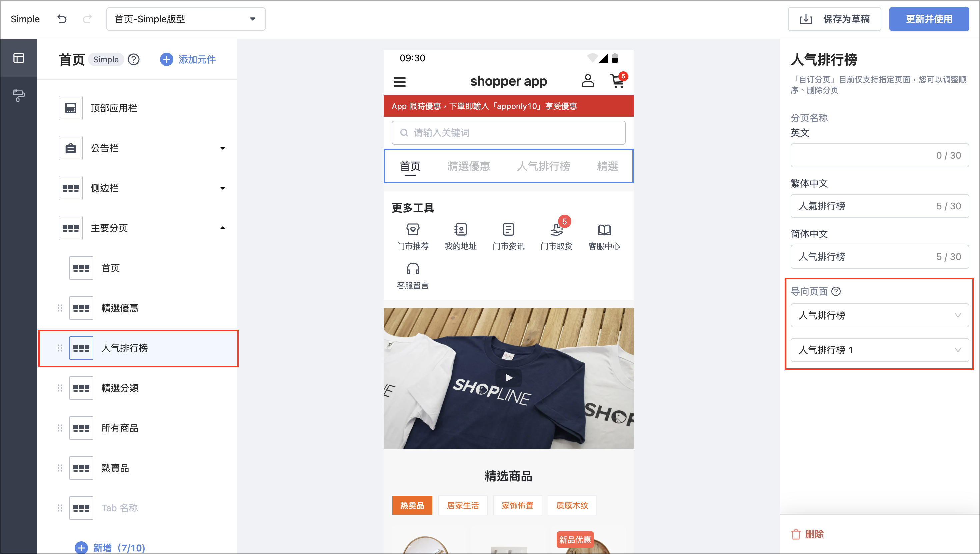Click the 繁体中文 input with 人氣排行榜
Screen dimensions: 980x554
[x=880, y=206]
